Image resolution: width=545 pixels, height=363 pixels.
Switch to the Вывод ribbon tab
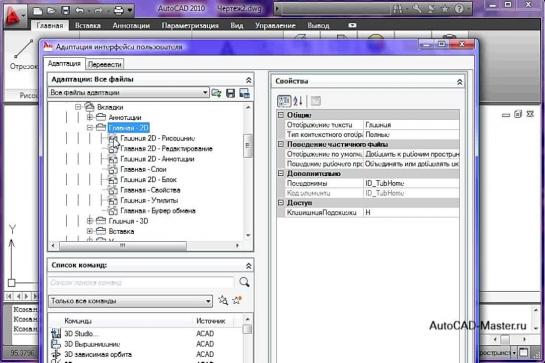(x=318, y=25)
